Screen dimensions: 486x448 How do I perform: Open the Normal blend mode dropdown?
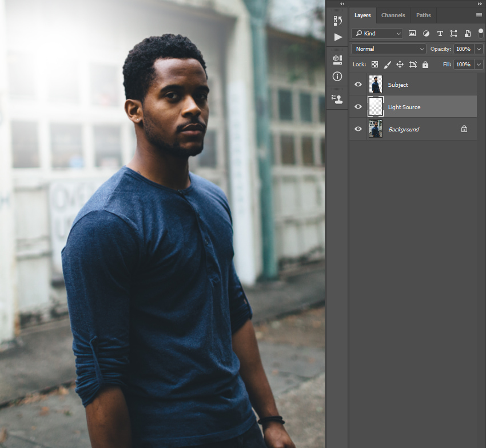coord(389,49)
